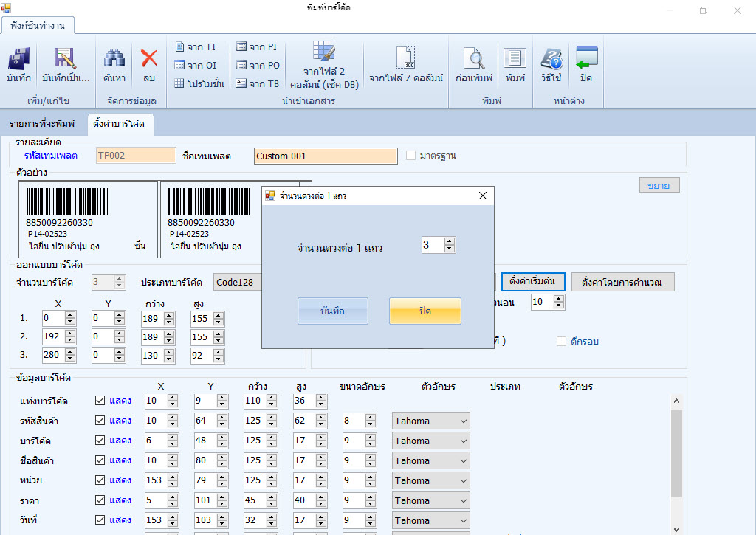Click the ขยาย button
Screen dimensions: 756x535
(658, 184)
